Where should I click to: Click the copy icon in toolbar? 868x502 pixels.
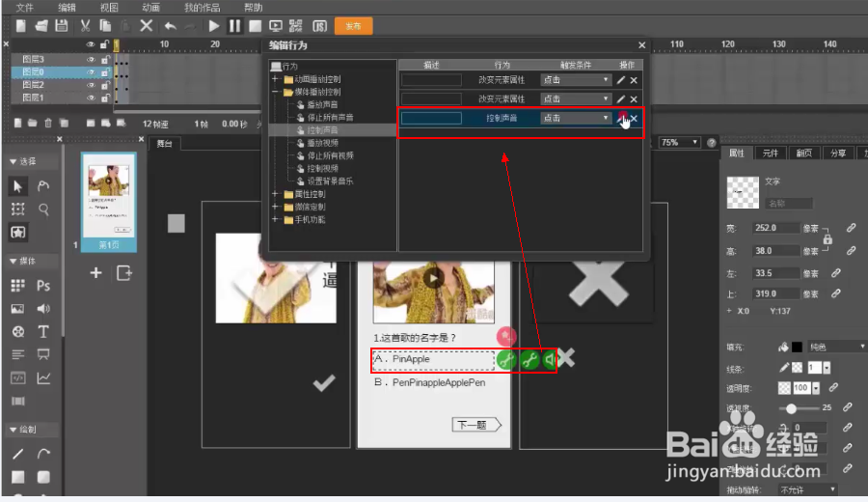coord(105,26)
